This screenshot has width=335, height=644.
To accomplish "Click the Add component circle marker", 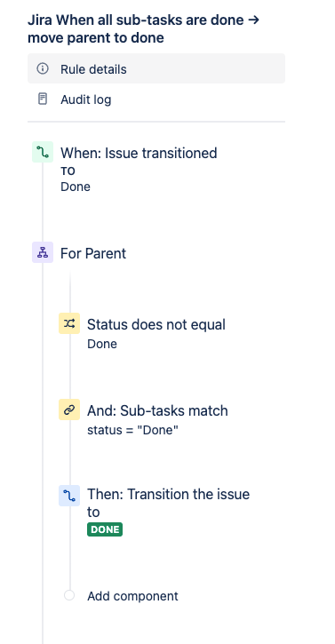I will pyautogui.click(x=69, y=595).
